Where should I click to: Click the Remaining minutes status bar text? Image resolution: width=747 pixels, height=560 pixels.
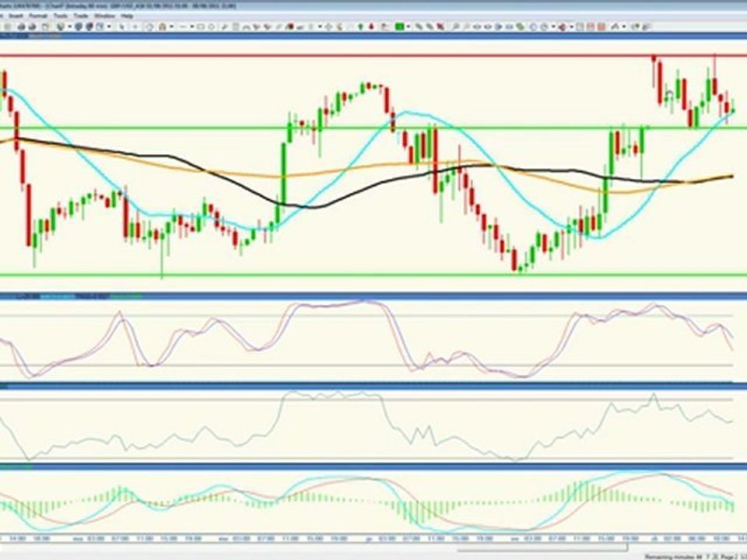(674, 556)
